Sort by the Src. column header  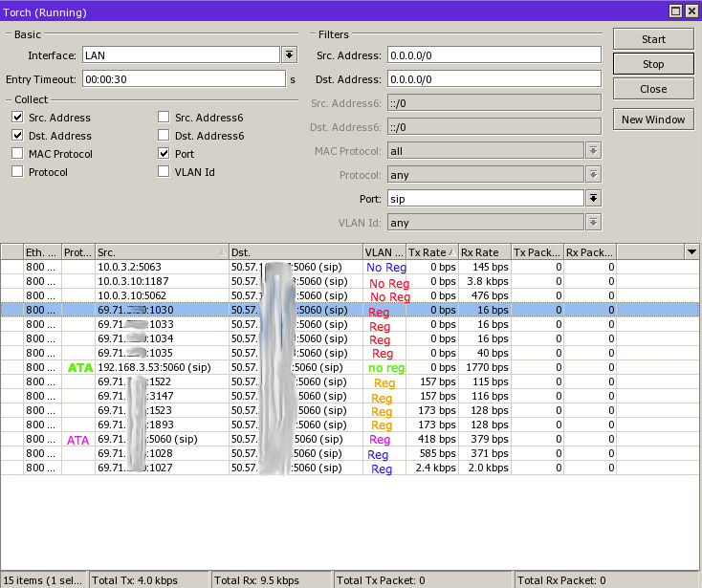pyautogui.click(x=162, y=252)
